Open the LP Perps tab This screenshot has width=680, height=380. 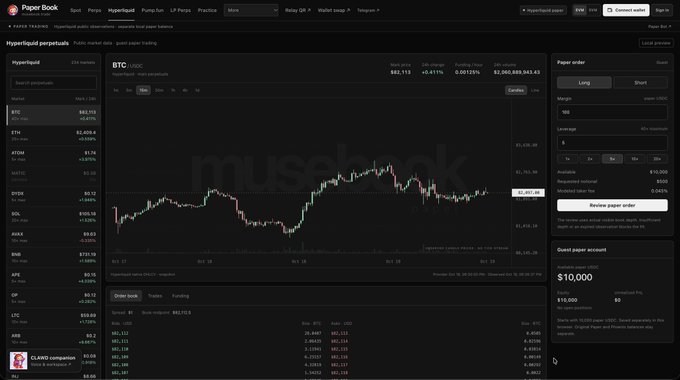(180, 10)
